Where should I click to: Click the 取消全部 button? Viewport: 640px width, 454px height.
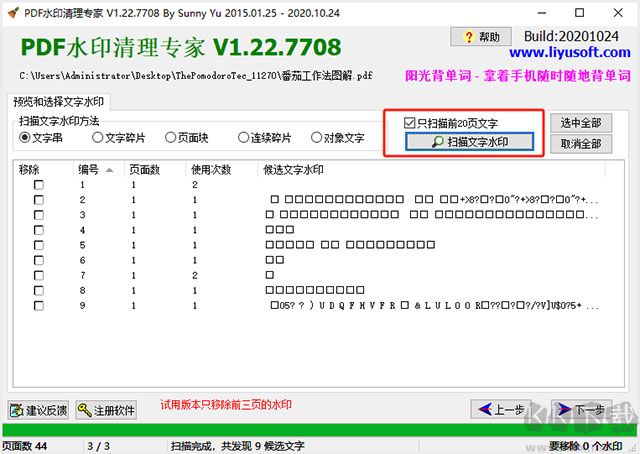click(x=581, y=144)
